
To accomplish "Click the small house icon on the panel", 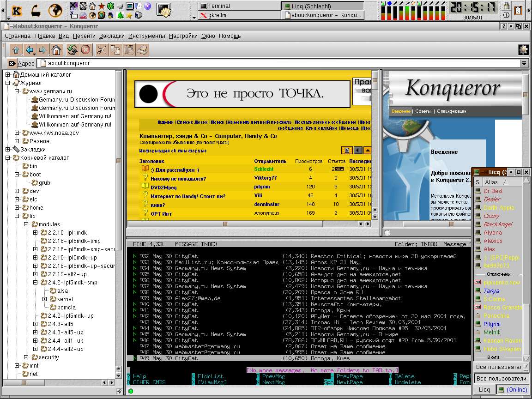I will (x=92, y=6).
